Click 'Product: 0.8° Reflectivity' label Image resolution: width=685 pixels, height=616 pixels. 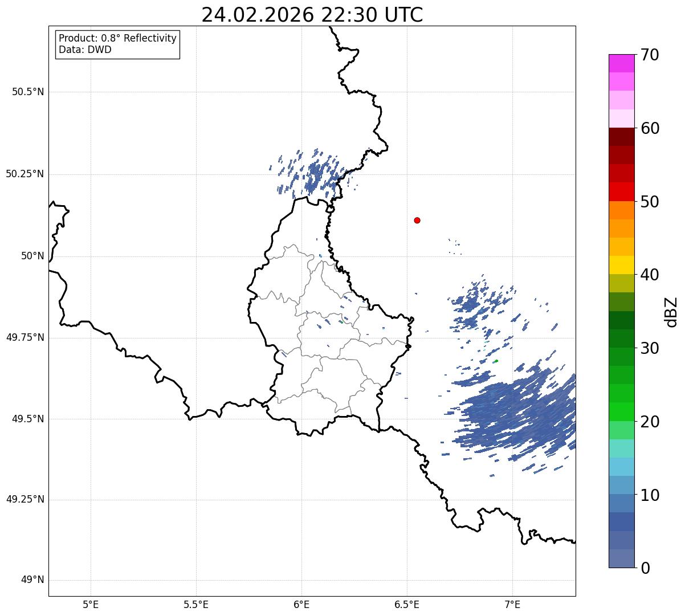(118, 38)
